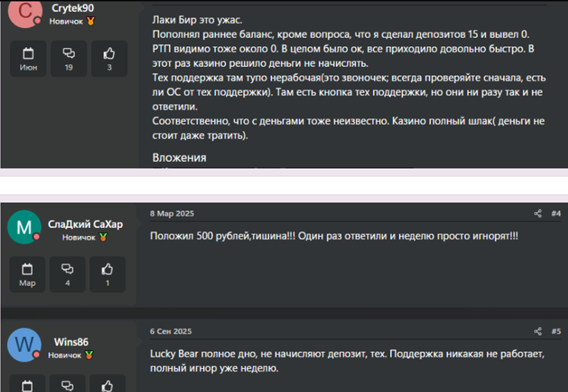Click СлаДкий СаХар's avatar thumbnail

click(24, 227)
